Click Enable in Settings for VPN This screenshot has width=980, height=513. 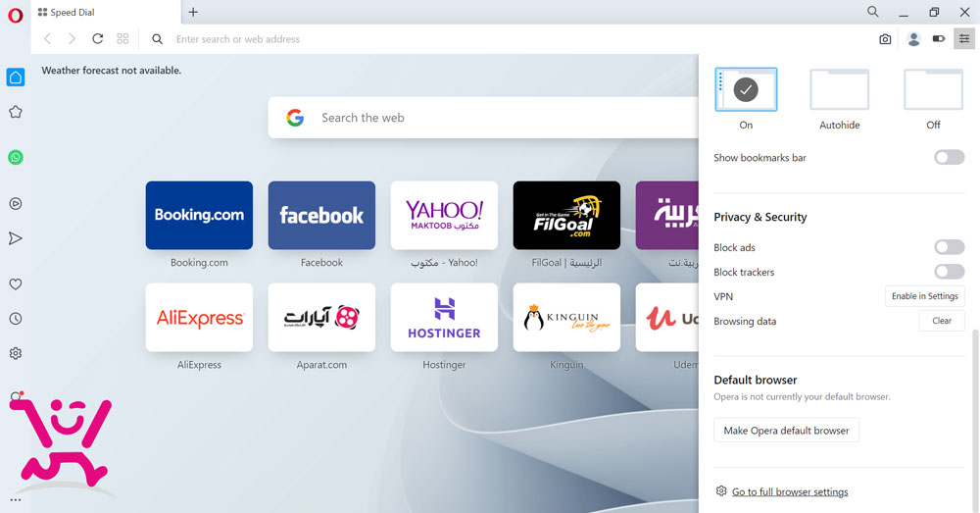click(x=924, y=296)
